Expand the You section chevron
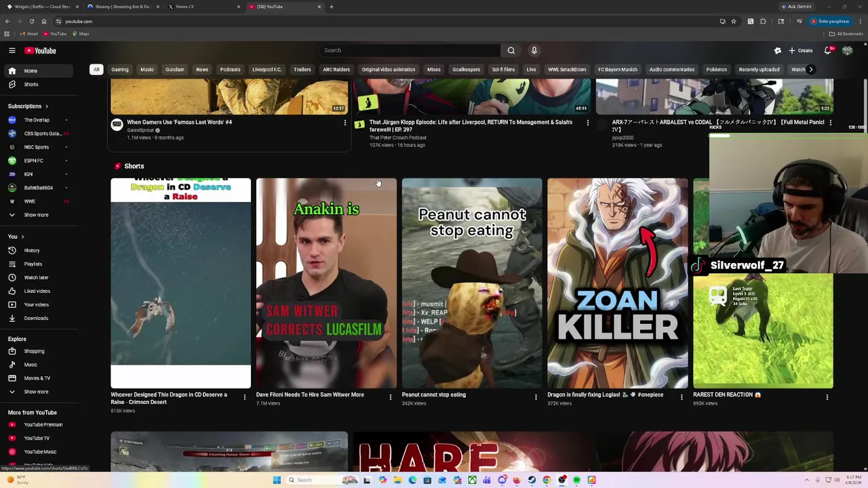Screen dimensions: 868x488 22,237
